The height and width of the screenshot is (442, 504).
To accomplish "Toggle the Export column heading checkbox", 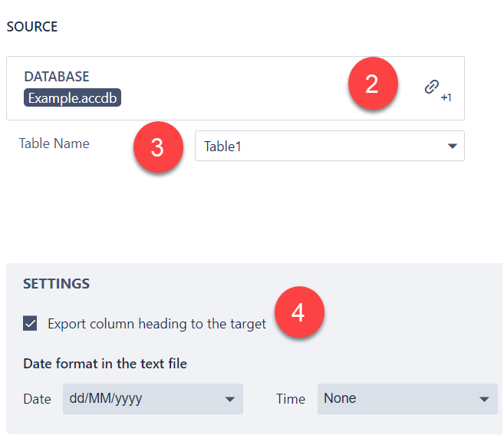I will pos(30,324).
